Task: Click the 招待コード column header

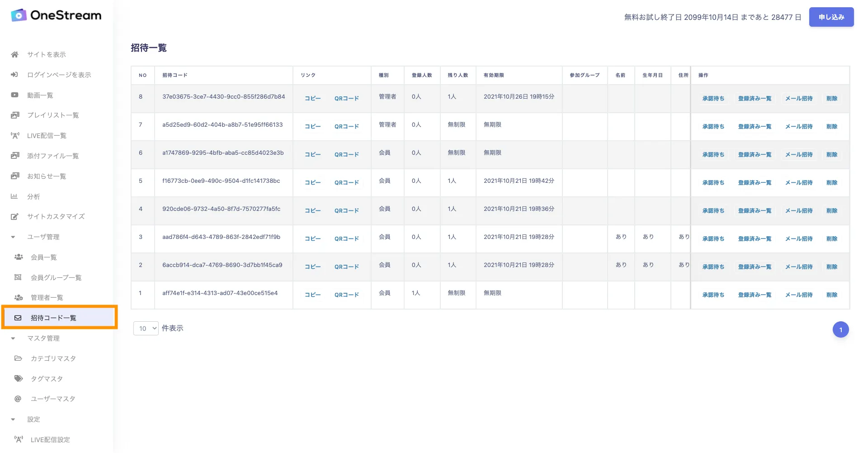Action: pos(175,75)
